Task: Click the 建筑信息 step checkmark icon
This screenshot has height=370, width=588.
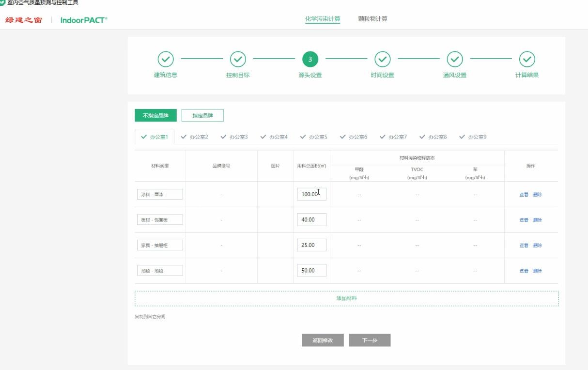Action: [166, 60]
